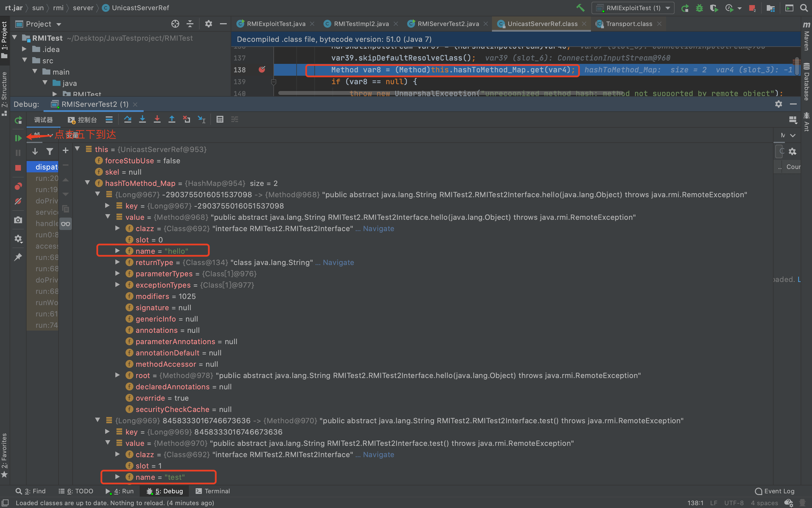Click the UTF-8 encoding status entry
812x508 pixels.
(734, 503)
